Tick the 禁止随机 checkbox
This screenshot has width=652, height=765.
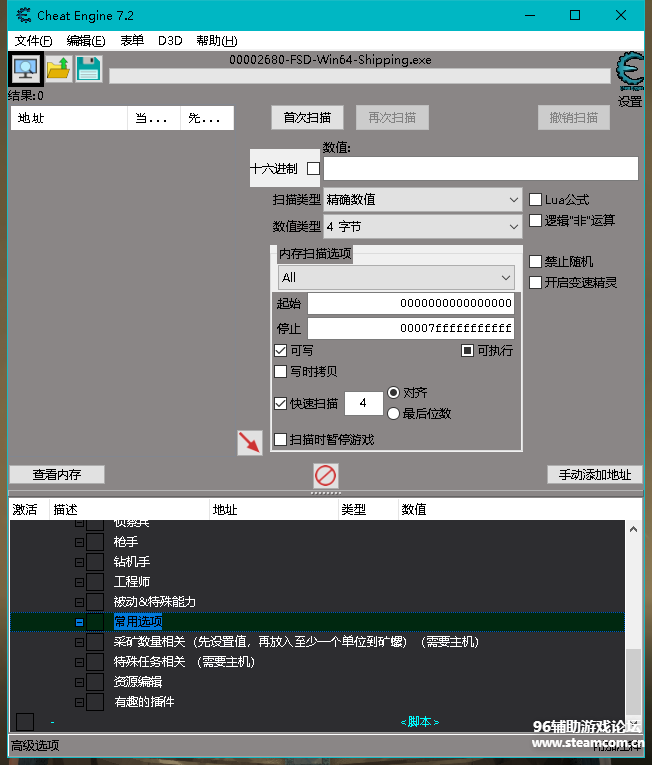[x=535, y=262]
